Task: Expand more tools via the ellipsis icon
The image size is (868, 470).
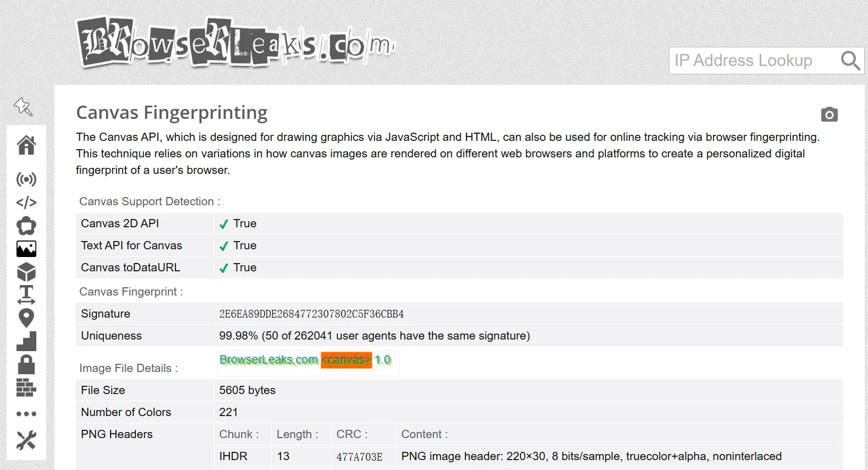Action: pyautogui.click(x=26, y=413)
